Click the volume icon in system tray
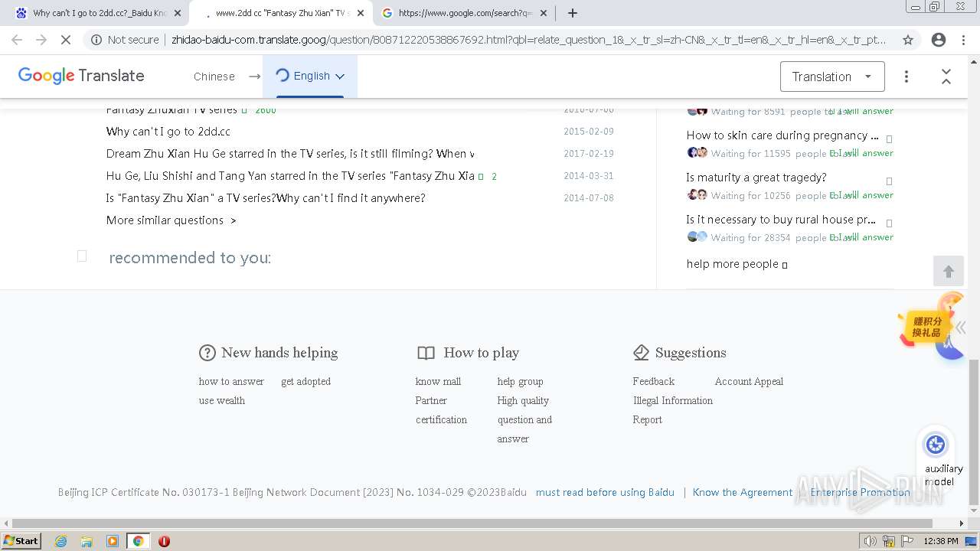This screenshot has height=551, width=980. pyautogui.click(x=871, y=541)
